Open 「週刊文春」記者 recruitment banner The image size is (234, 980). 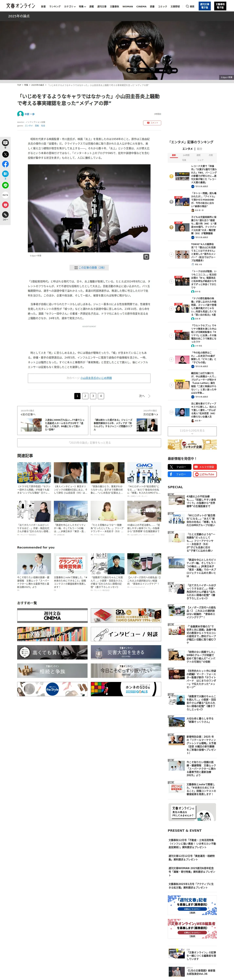pyautogui.click(x=192, y=905)
